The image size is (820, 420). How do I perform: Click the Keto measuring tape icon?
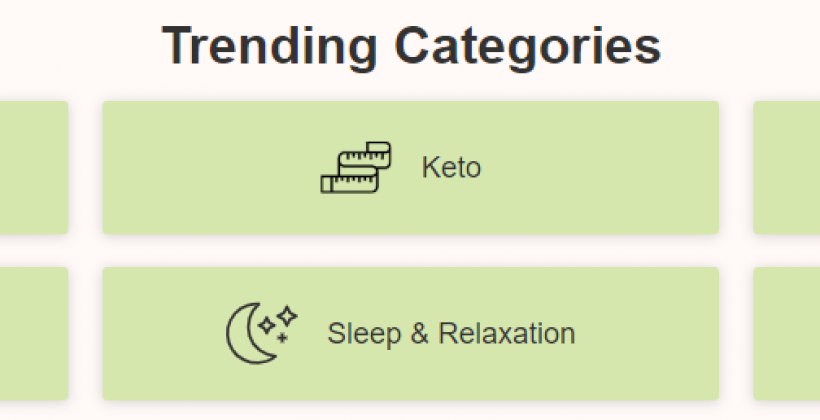pyautogui.click(x=356, y=167)
